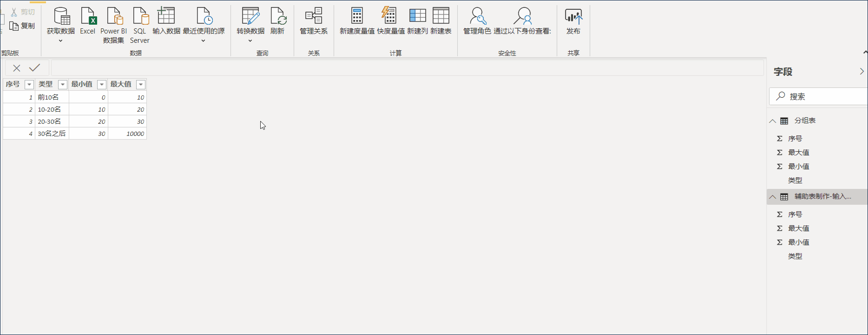868x335 pixels.
Task: Collapse the 字段 pane with chevron
Action: pos(861,71)
